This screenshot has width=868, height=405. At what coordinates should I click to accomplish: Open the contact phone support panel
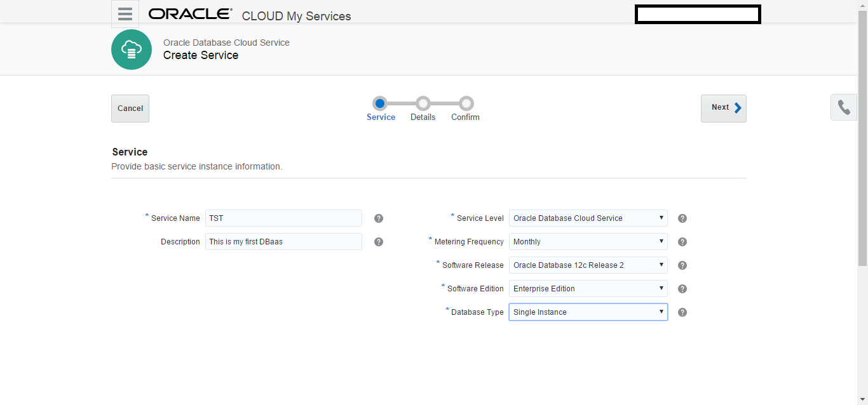[843, 107]
